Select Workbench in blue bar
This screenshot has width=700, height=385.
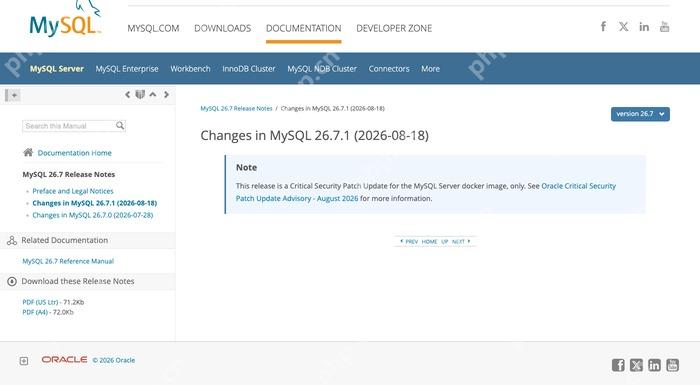pos(190,69)
